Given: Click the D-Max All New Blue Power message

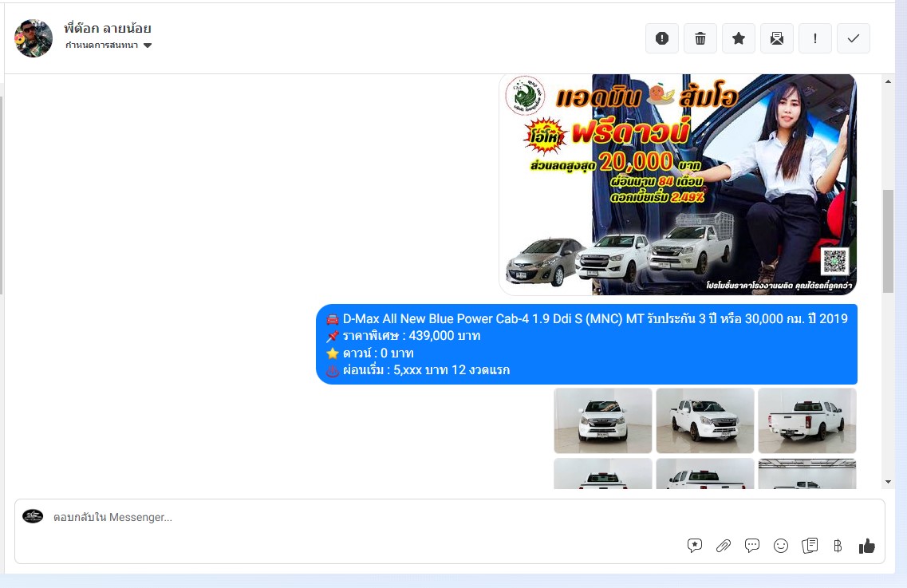Looking at the screenshot, I should point(586,345).
